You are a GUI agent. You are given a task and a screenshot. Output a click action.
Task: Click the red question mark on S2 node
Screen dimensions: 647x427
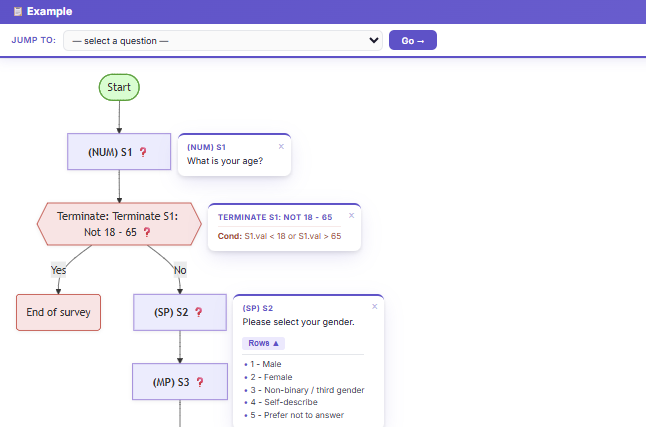pyautogui.click(x=198, y=312)
